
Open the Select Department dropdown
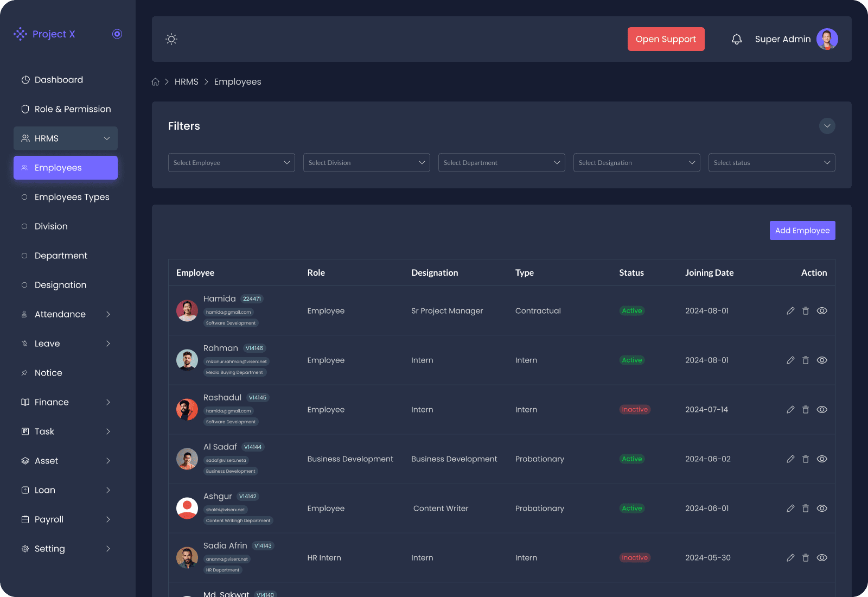[x=501, y=163]
